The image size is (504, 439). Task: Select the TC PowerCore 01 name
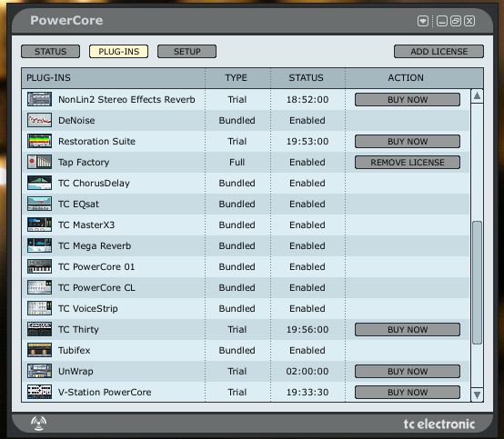[x=96, y=266]
